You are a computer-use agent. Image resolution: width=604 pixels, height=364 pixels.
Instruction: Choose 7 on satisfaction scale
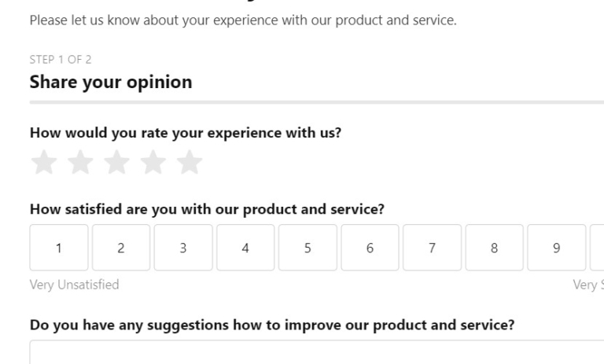[432, 248]
